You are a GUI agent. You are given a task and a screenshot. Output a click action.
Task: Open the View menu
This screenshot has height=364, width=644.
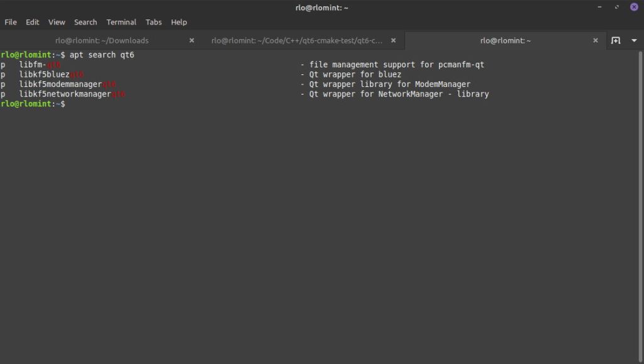(x=57, y=22)
